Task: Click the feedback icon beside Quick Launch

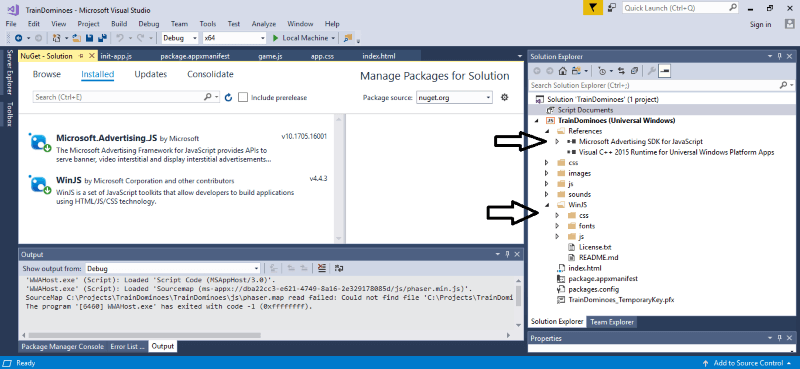Action: [x=612, y=8]
